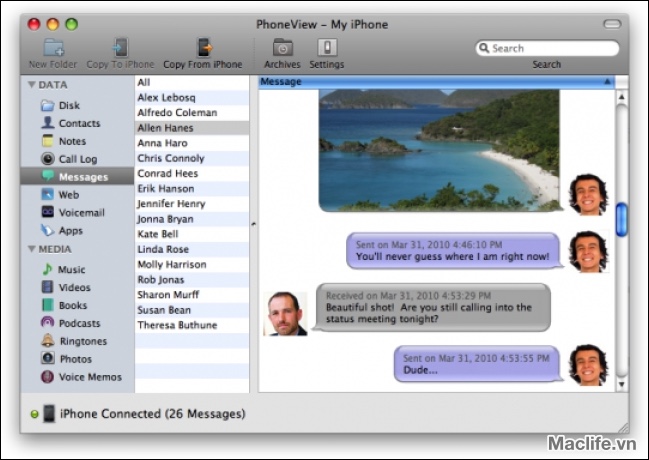Select Alex Lebosq conversation
This screenshot has height=460, width=649.
click(x=192, y=98)
